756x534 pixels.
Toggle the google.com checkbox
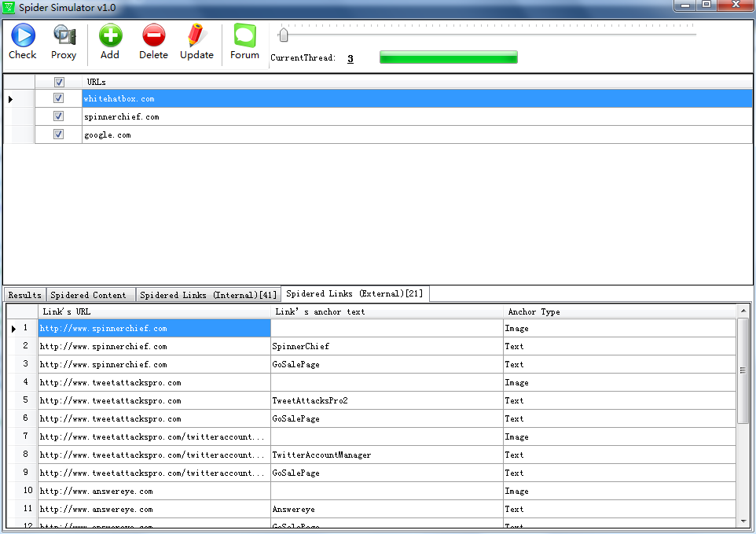coord(58,134)
